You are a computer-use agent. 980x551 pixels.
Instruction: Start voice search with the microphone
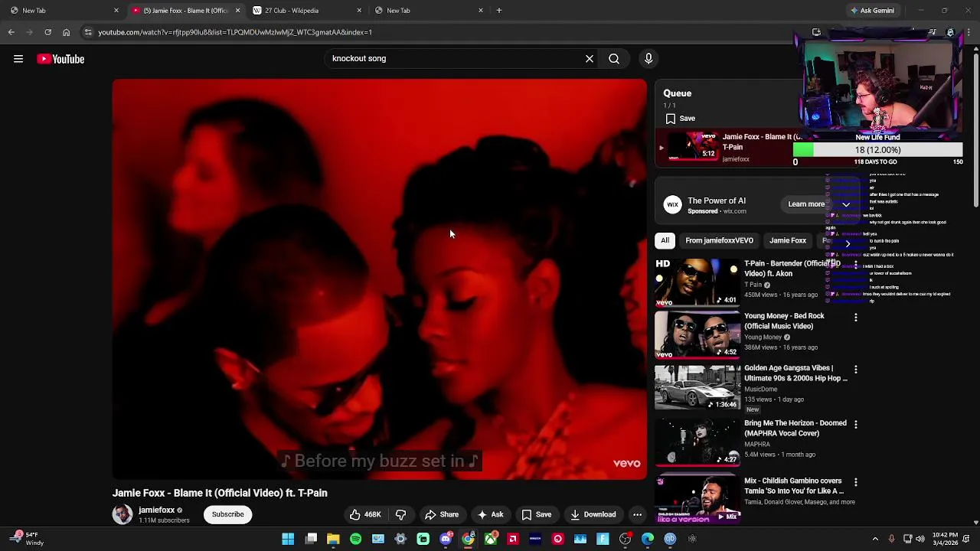[x=648, y=58]
